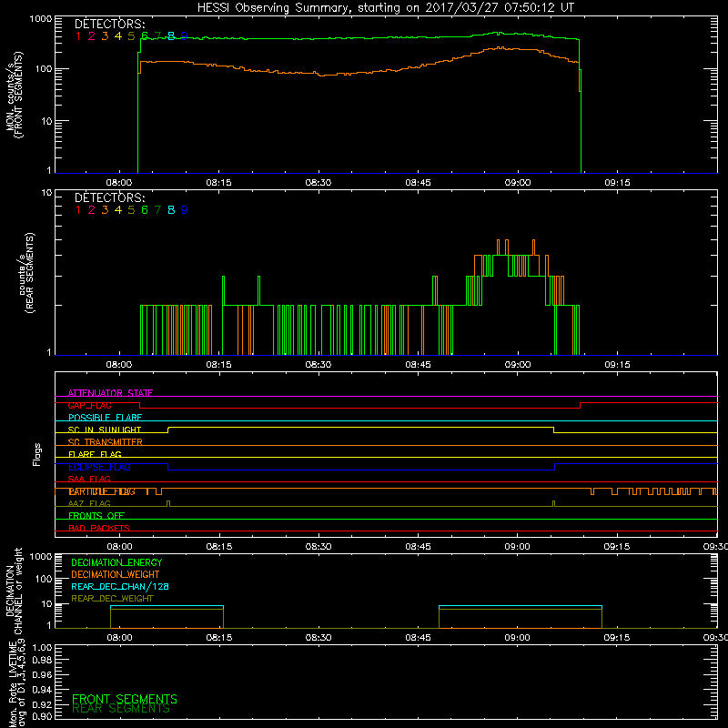
Task: Click yellow detector '4' in front segments legend
Action: [118, 35]
